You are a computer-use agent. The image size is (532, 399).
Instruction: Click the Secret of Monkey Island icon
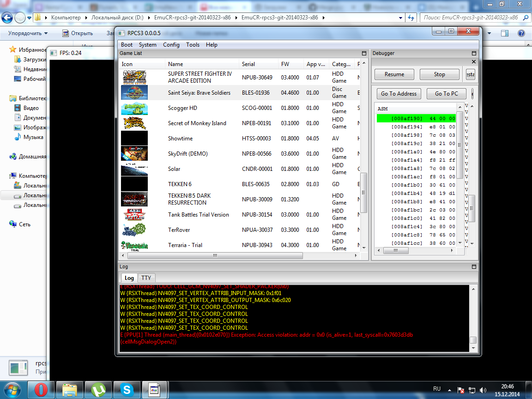134,123
